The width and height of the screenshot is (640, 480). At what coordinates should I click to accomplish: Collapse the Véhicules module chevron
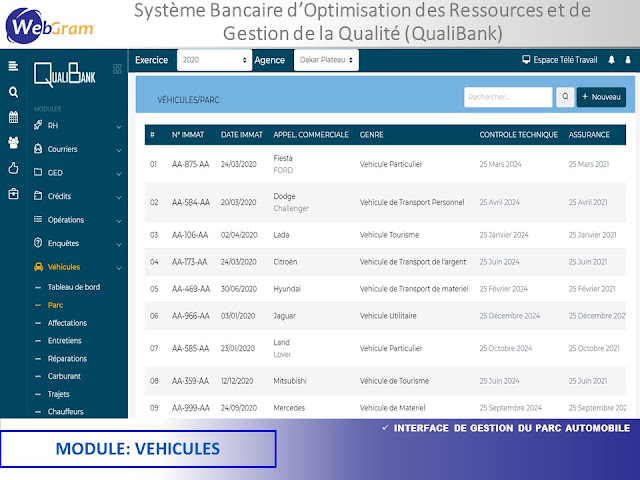click(119, 268)
